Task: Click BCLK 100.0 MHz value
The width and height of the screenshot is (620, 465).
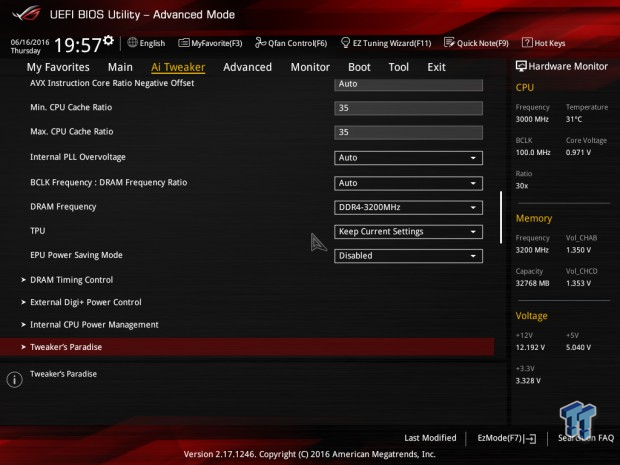Action: (x=533, y=152)
